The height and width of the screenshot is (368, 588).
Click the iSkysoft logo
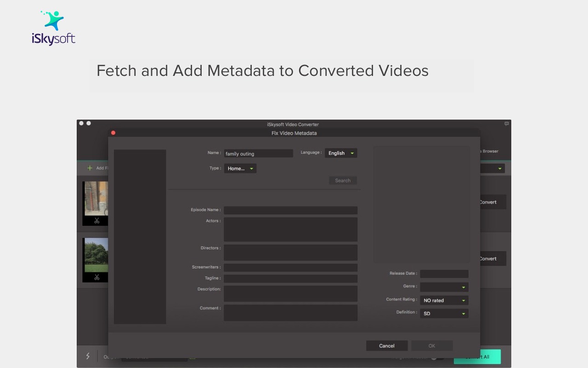tap(53, 28)
